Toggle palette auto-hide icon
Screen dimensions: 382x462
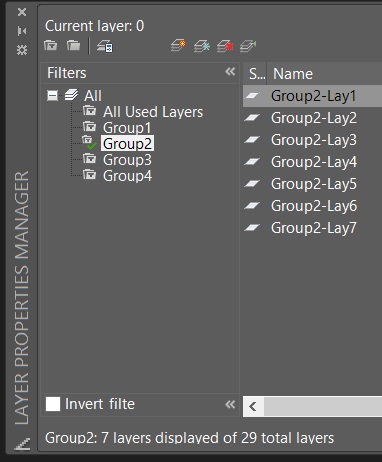click(x=22, y=31)
